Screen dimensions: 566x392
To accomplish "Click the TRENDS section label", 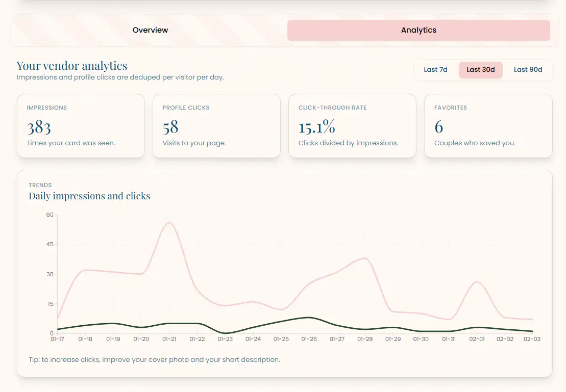I will [x=40, y=185].
